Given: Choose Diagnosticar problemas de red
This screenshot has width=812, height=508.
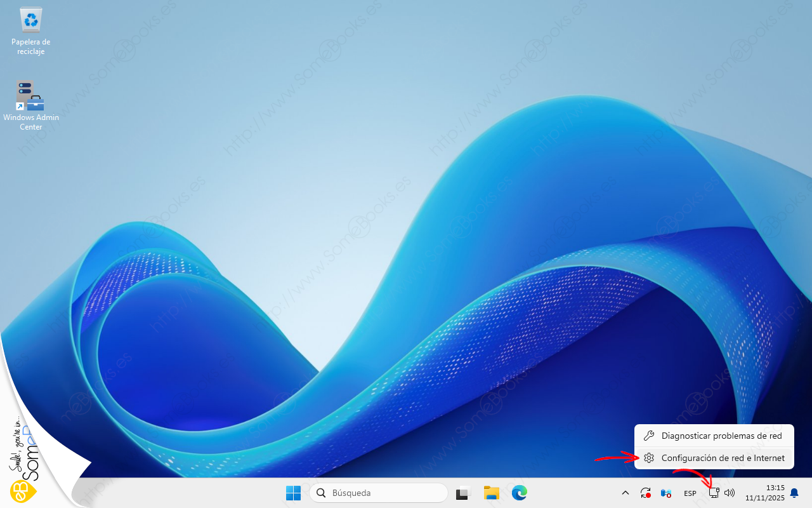Looking at the screenshot, I should pos(721,436).
